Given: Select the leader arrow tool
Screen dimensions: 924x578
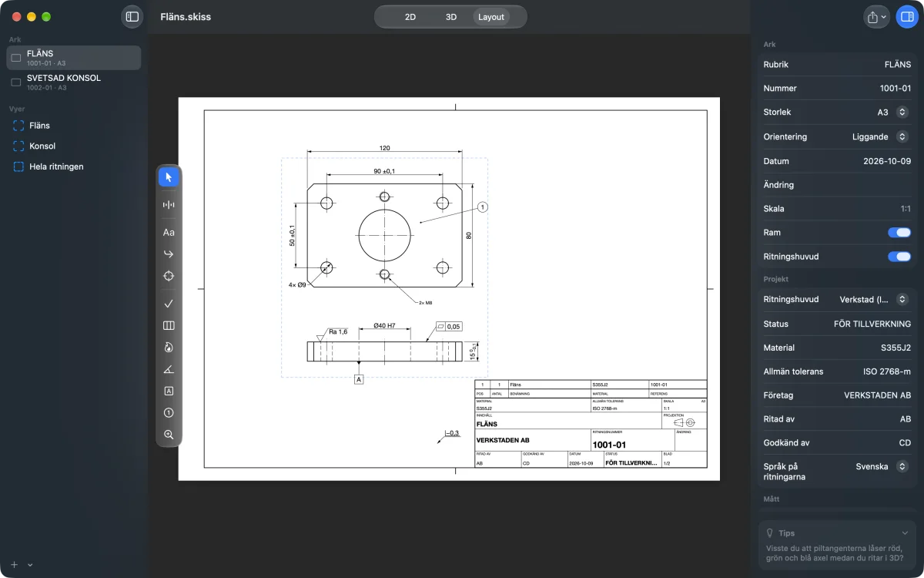Looking at the screenshot, I should click(169, 254).
